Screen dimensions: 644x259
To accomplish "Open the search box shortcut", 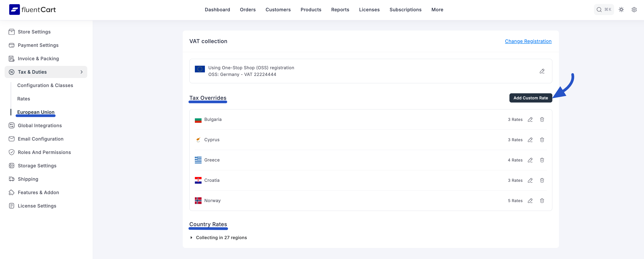I will coord(603,9).
